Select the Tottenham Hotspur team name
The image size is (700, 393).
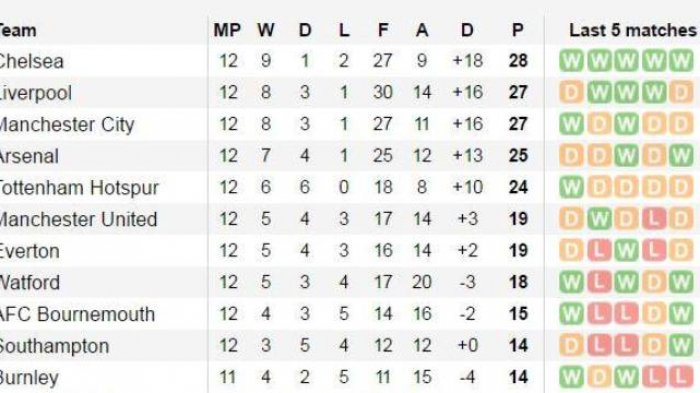point(79,188)
